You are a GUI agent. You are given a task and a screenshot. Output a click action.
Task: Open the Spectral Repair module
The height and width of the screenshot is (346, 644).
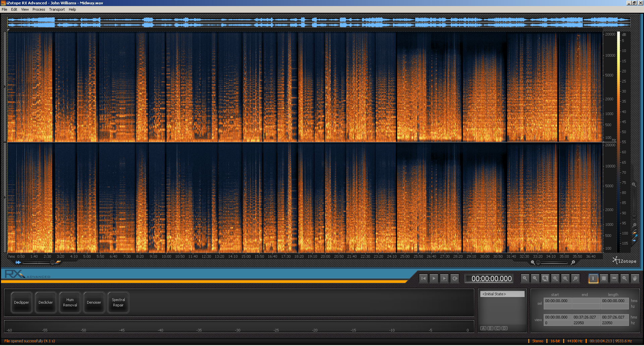118,302
